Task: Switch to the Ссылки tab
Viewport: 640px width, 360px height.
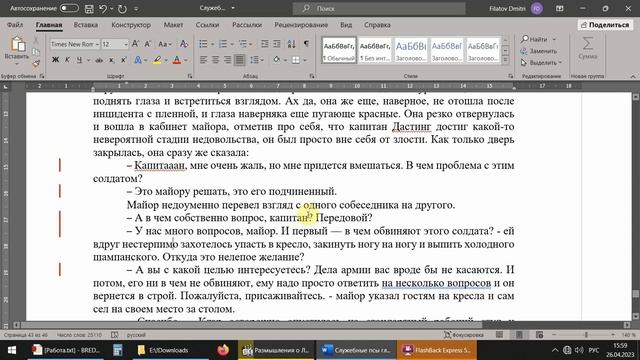Action: point(207,25)
